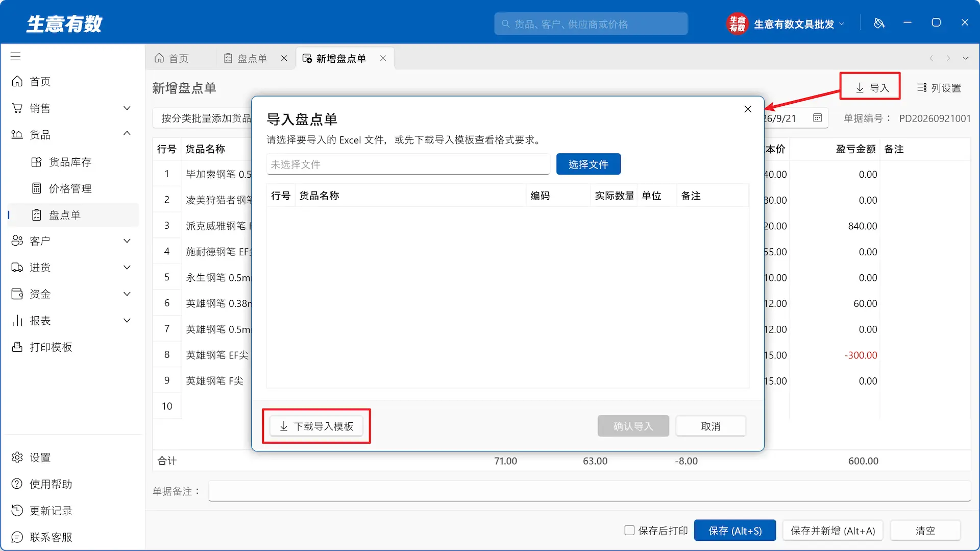Expand the 进货 sidebar menu
This screenshot has width=980, height=551.
coord(127,268)
